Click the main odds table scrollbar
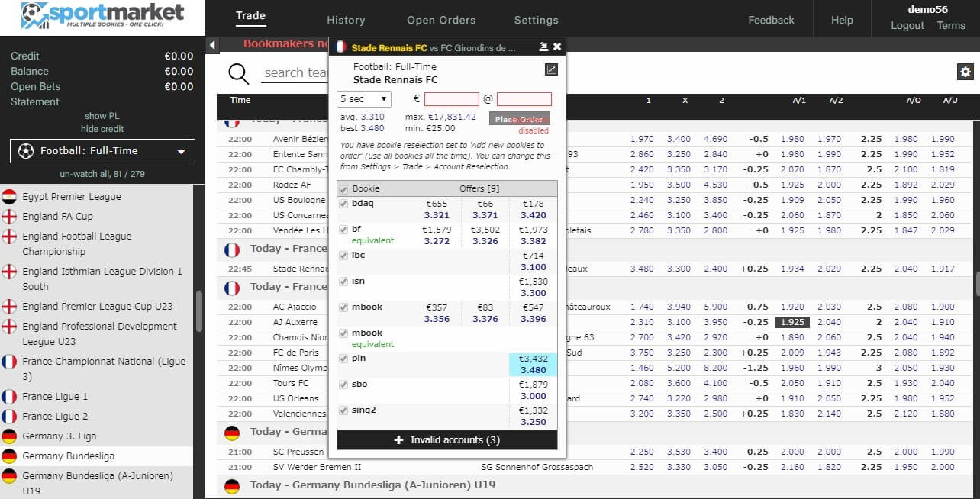980x499 pixels. 977,284
